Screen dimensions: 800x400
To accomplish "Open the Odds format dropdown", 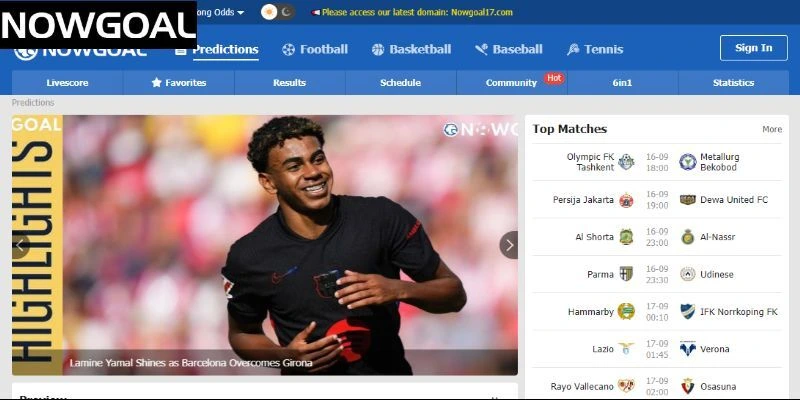I will [221, 12].
